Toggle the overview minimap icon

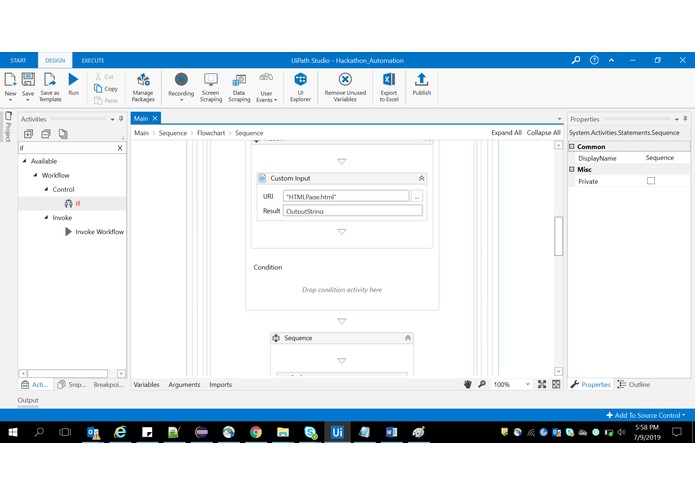click(x=556, y=384)
